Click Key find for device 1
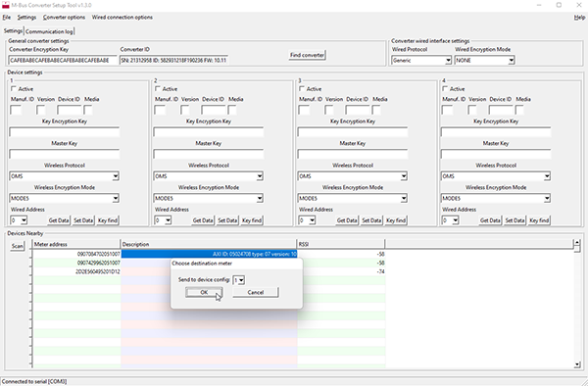This screenshot has height=386, width=588. [108, 220]
